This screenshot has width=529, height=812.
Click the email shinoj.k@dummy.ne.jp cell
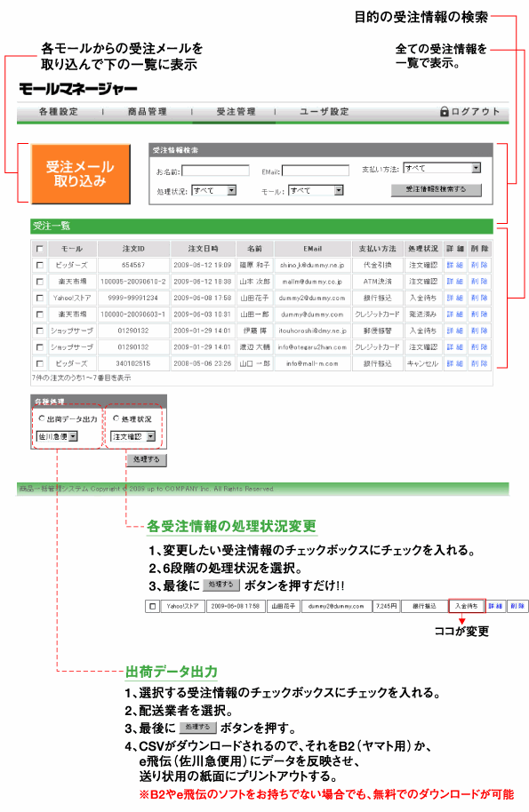click(312, 265)
